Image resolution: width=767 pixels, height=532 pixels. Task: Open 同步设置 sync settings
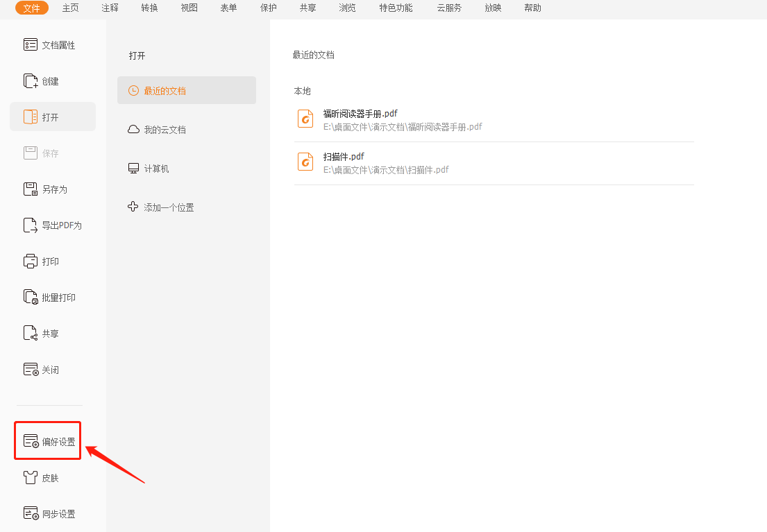pos(49,514)
